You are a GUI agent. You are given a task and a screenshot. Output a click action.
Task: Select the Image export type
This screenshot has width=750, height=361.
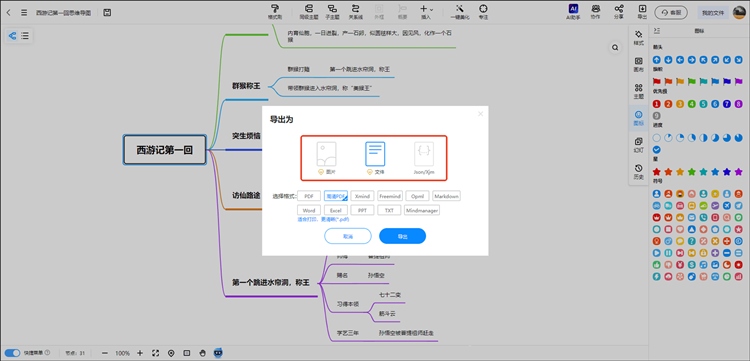pyautogui.click(x=326, y=158)
